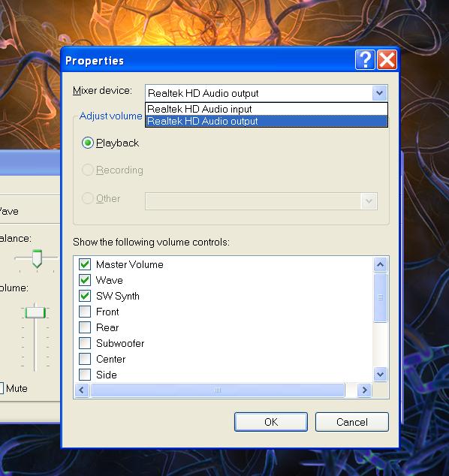Select the Recording radio button
Screen dimensions: 449x476
click(88, 170)
